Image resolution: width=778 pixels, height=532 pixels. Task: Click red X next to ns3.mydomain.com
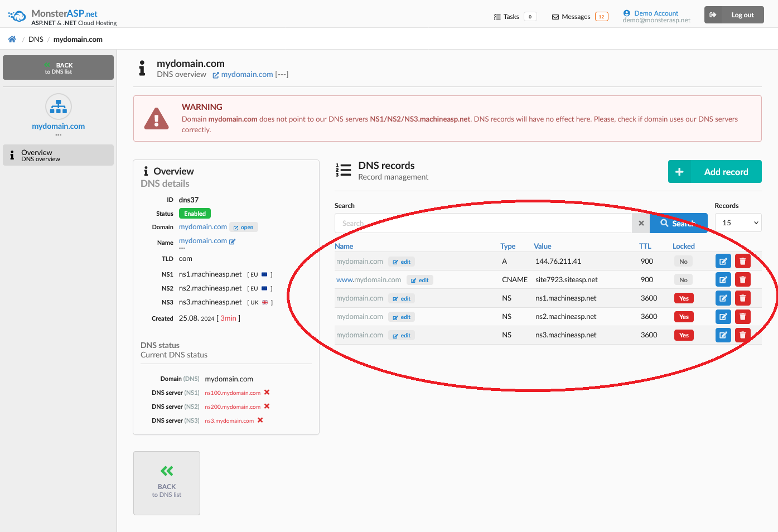point(260,420)
